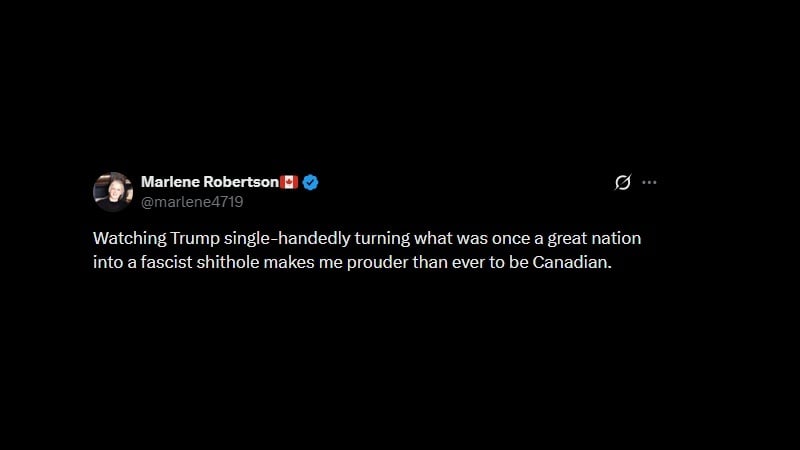Click the blue verified checkmark badge
800x450 pixels.
coord(311,182)
